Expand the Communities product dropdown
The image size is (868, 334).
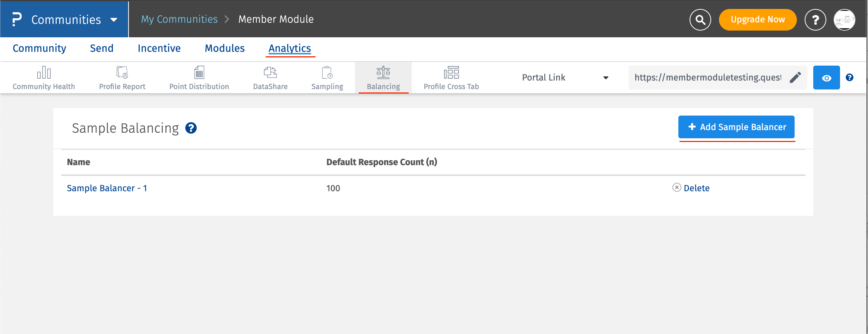114,20
